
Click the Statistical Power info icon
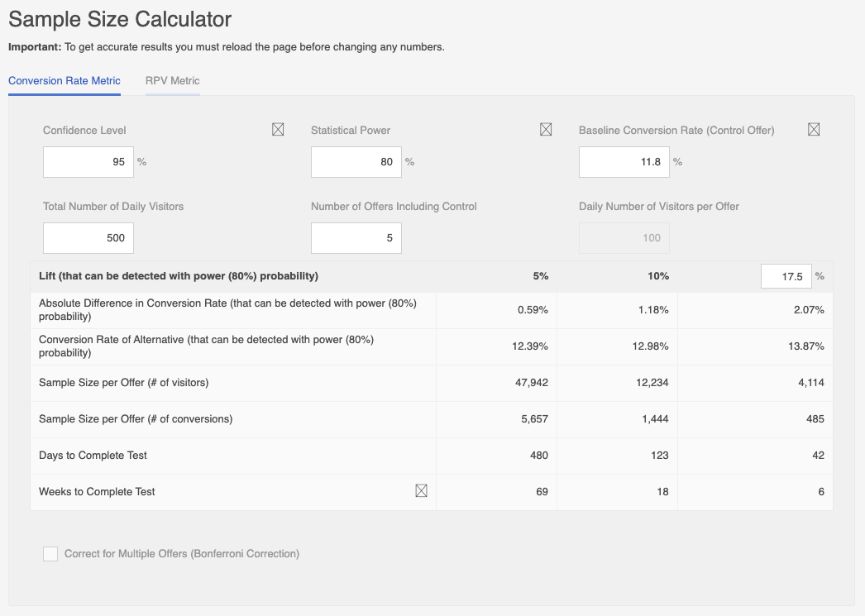coord(546,129)
